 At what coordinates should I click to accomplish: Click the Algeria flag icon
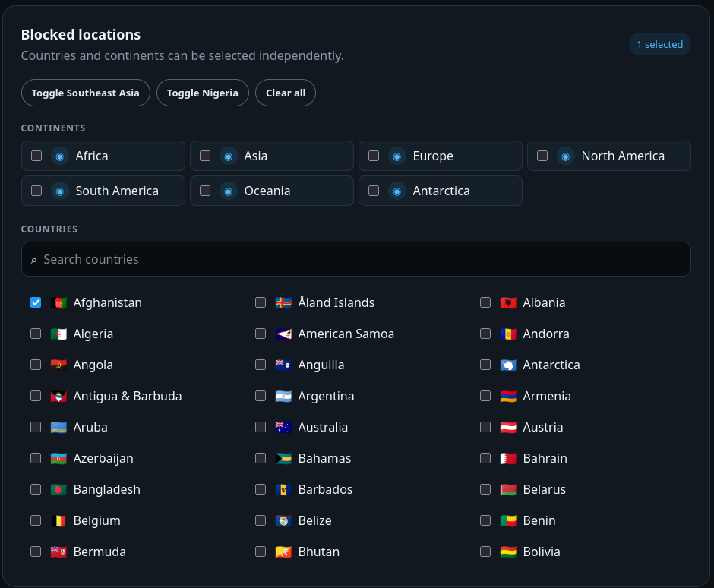(58, 334)
